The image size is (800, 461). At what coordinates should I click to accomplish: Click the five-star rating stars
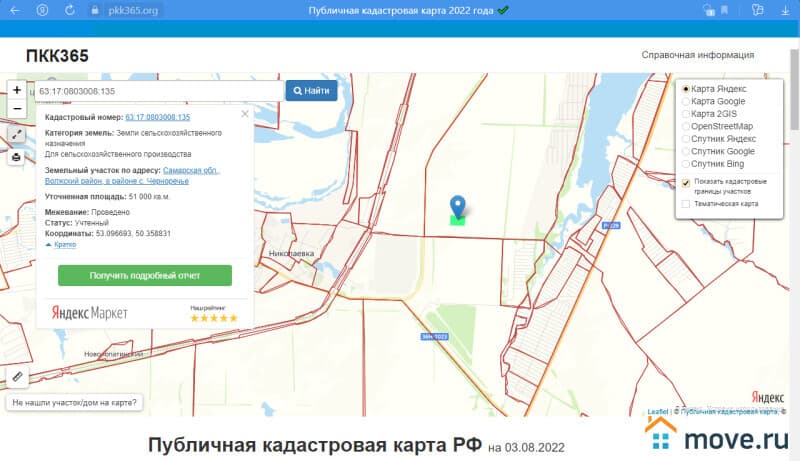click(214, 318)
